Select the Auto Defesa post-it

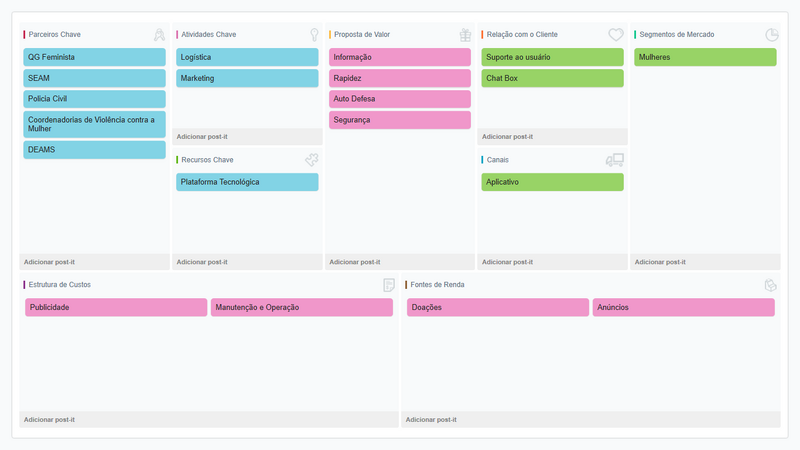(x=400, y=99)
